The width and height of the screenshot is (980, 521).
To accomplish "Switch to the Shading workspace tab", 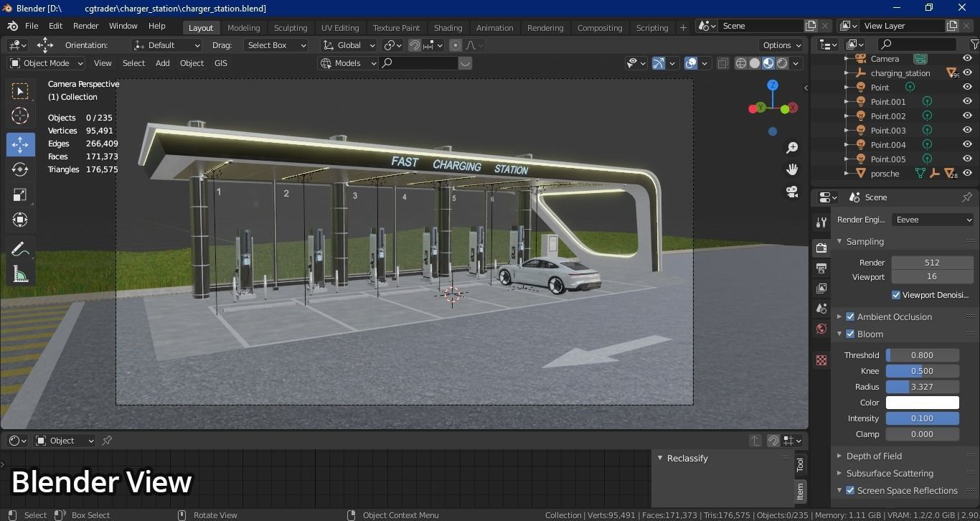I will 448,27.
